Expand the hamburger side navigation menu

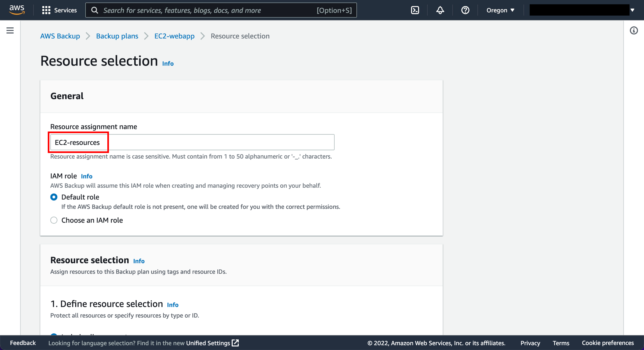(x=10, y=30)
